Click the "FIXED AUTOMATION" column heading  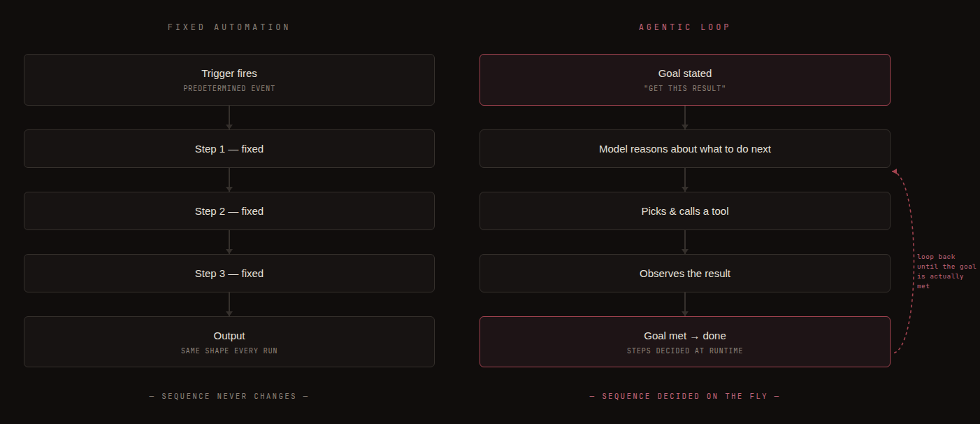(229, 27)
